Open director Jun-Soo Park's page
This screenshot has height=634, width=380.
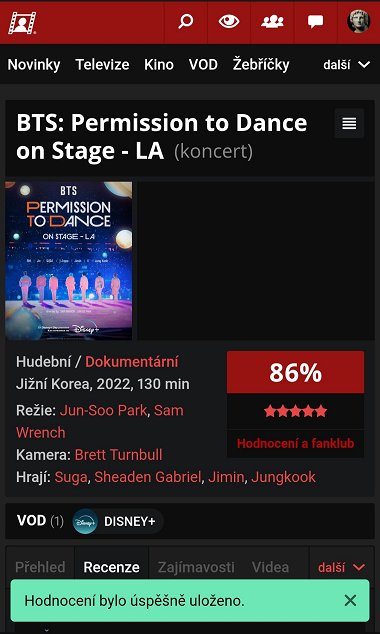click(103, 410)
